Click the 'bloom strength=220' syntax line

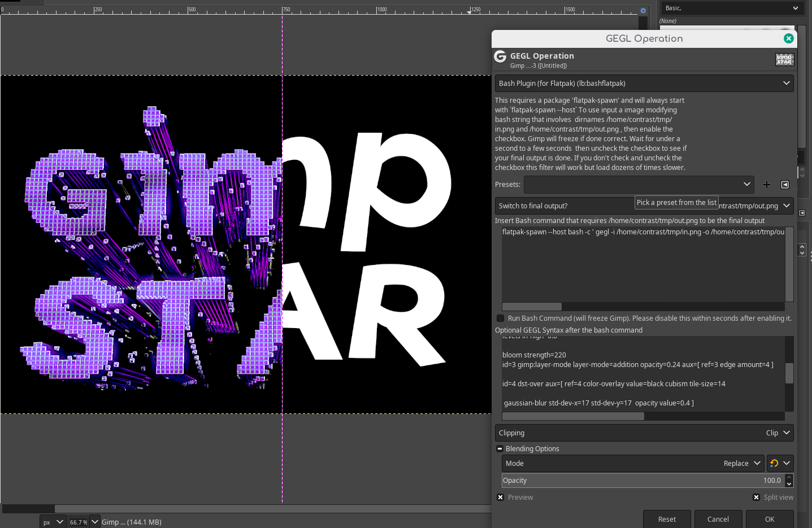click(x=534, y=355)
